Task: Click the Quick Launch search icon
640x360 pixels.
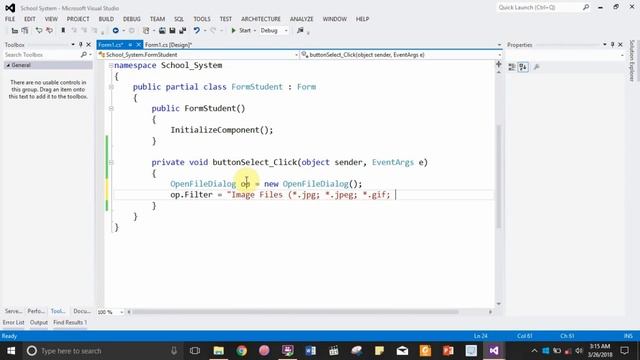Action: click(586, 7)
